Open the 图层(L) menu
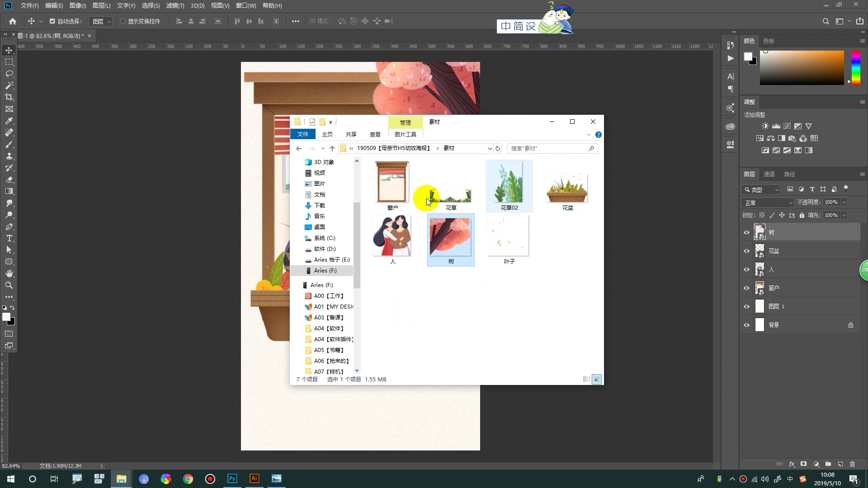868x488 pixels. [101, 5]
